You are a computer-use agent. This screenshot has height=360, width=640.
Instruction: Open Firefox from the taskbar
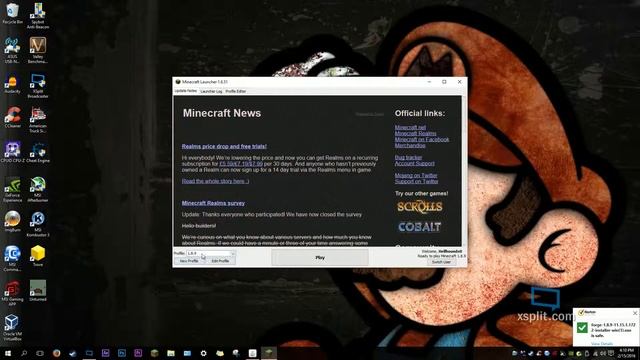(56, 353)
